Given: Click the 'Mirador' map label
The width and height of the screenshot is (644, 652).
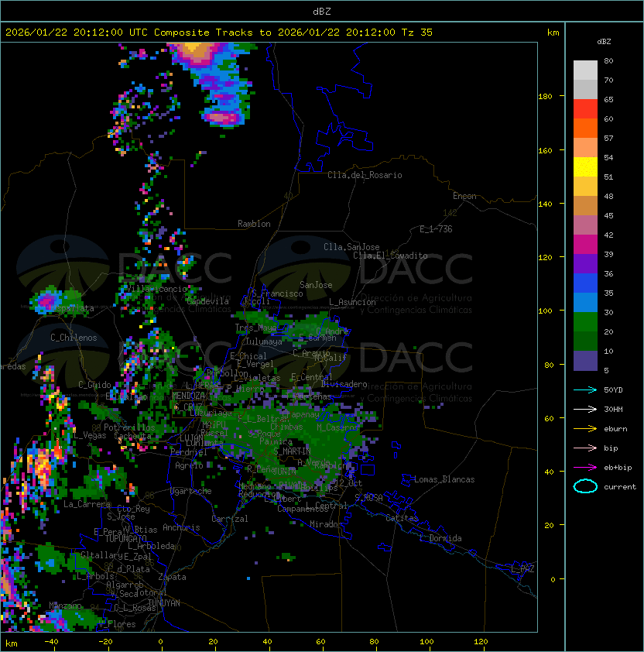Looking at the screenshot, I should coord(326,524).
